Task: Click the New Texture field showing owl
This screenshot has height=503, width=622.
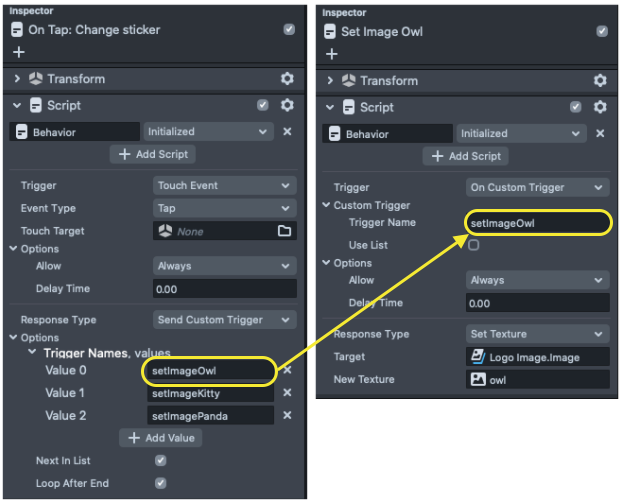Action: coord(538,379)
